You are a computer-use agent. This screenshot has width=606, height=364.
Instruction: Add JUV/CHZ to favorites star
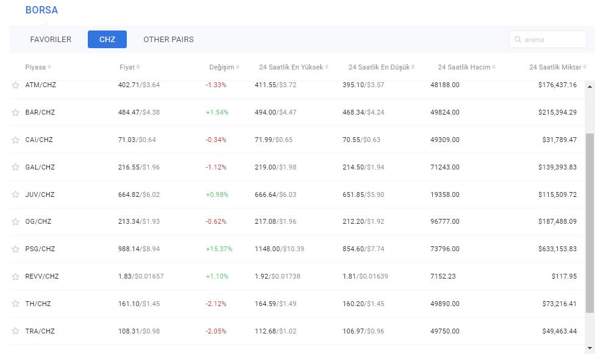click(16, 195)
